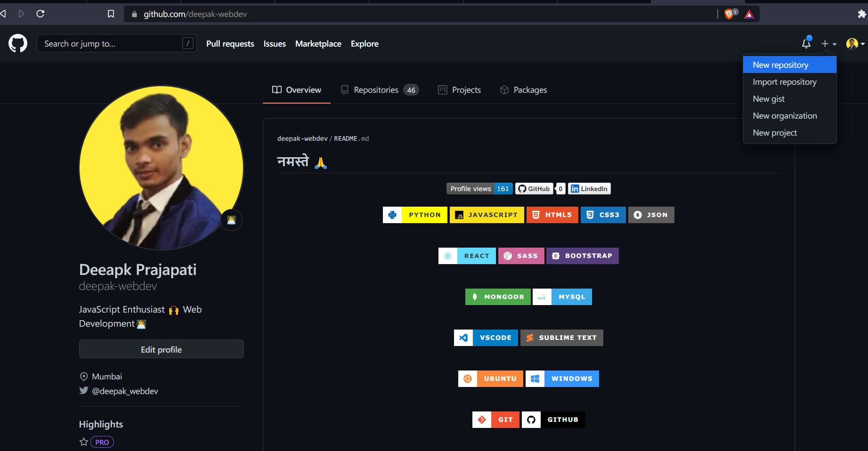Click the Sublime Text badge

coord(561,338)
